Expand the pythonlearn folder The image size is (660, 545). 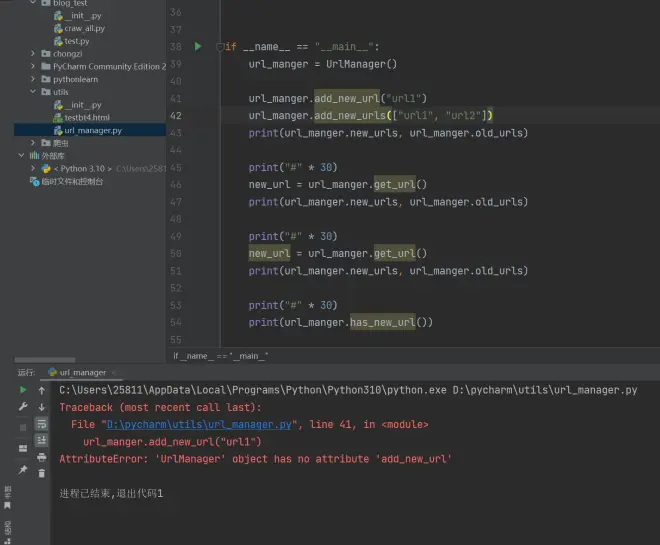click(x=33, y=79)
